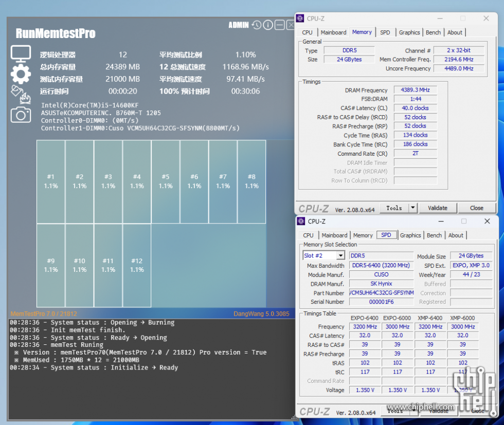The image size is (504, 425).
Task: Click the Week/Year 44 / 23 value
Action: click(x=471, y=274)
